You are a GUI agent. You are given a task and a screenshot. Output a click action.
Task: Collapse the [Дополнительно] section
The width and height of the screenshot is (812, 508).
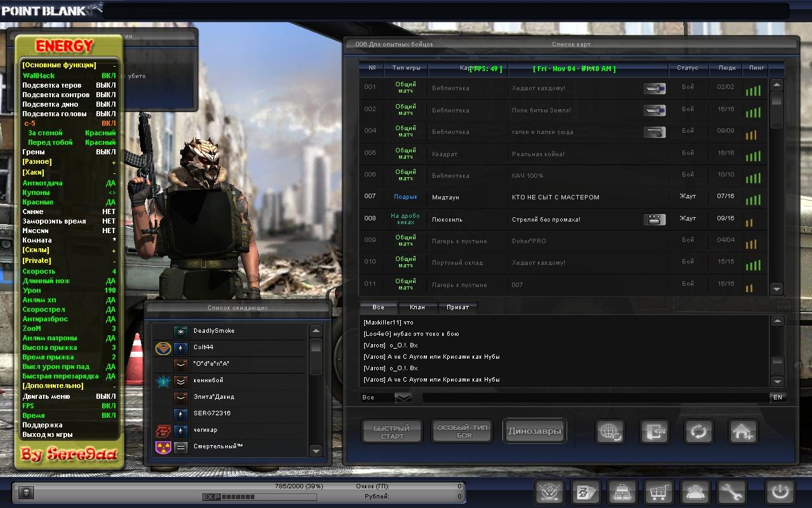coord(69,385)
